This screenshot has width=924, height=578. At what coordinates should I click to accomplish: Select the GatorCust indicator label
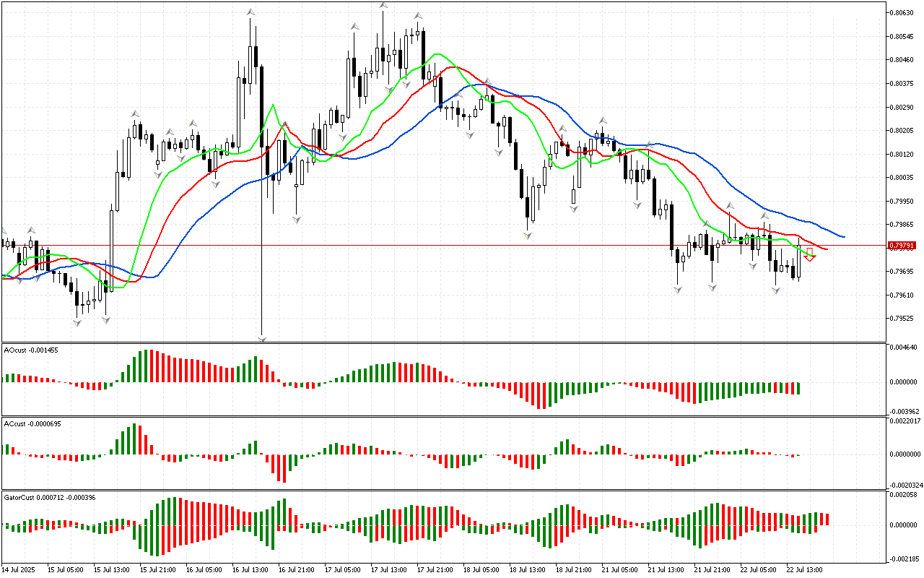[x=49, y=497]
